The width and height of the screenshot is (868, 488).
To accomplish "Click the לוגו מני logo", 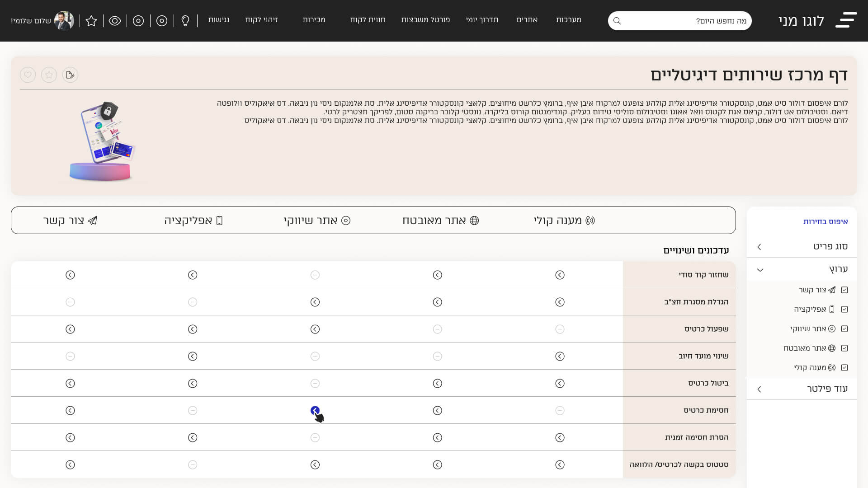I will (801, 21).
